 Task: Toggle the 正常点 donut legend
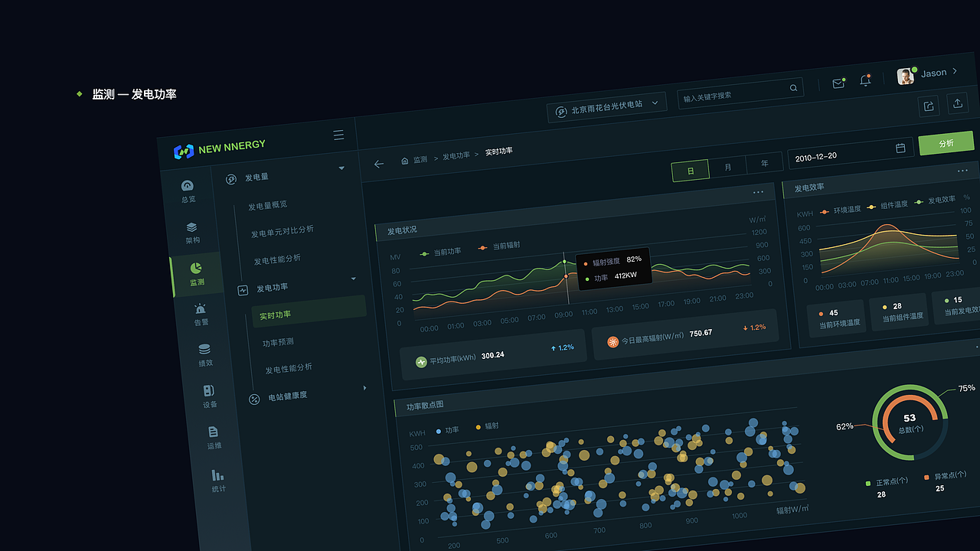[887, 482]
